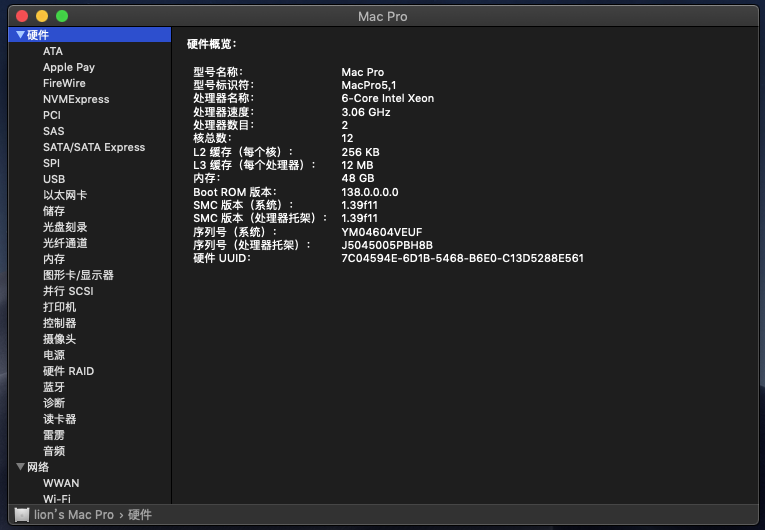Zoom the window with green button
Screen dimensions: 765x530
(x=62, y=16)
